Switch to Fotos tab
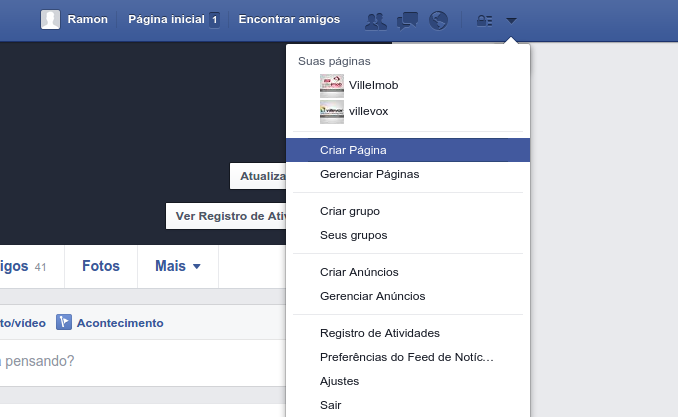The height and width of the screenshot is (417, 678). pyautogui.click(x=101, y=266)
